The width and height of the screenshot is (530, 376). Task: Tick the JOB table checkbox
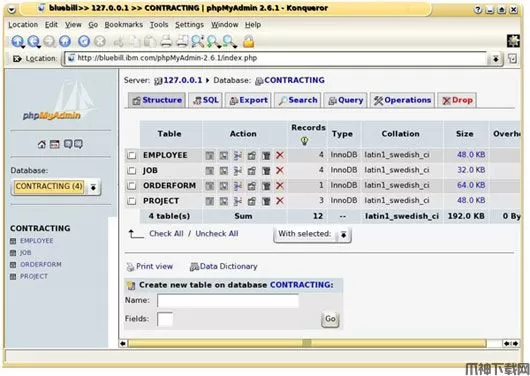[x=131, y=171]
